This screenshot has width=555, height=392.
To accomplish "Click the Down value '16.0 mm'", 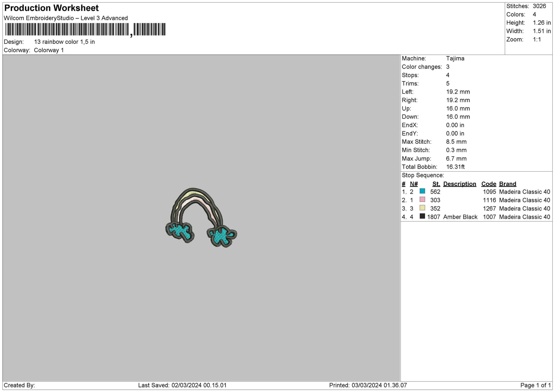I will coord(458,117).
